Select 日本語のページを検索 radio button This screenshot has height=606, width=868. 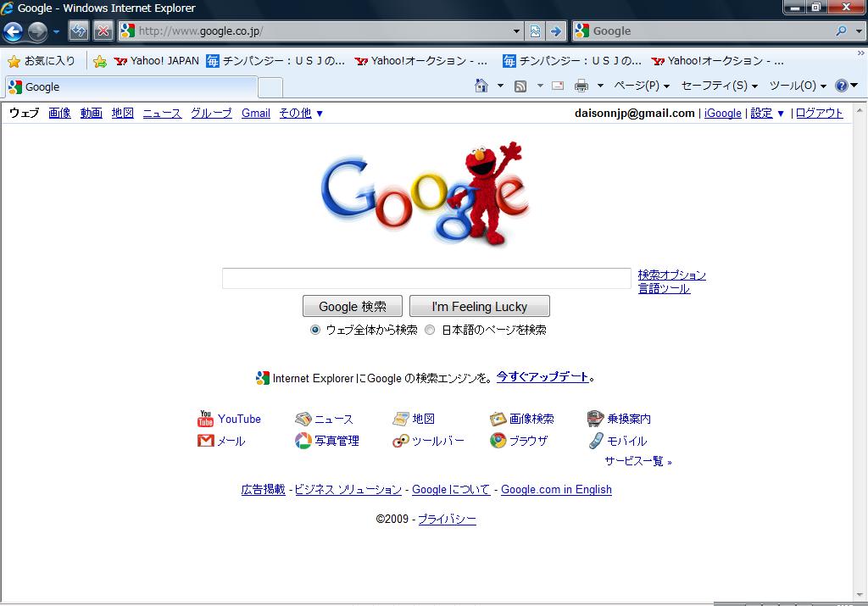point(430,330)
